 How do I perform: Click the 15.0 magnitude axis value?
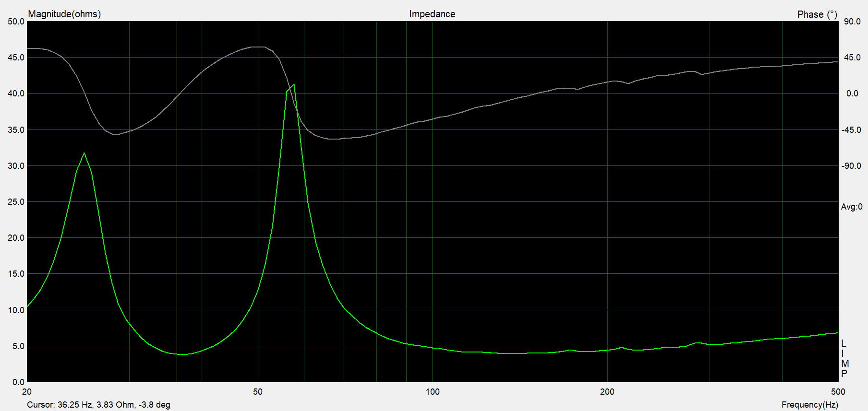(x=16, y=274)
